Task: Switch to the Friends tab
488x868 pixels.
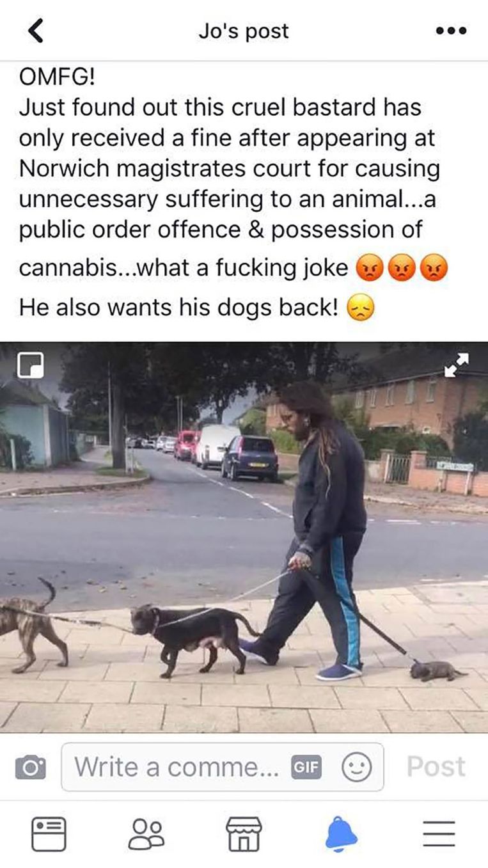Action: tap(146, 834)
